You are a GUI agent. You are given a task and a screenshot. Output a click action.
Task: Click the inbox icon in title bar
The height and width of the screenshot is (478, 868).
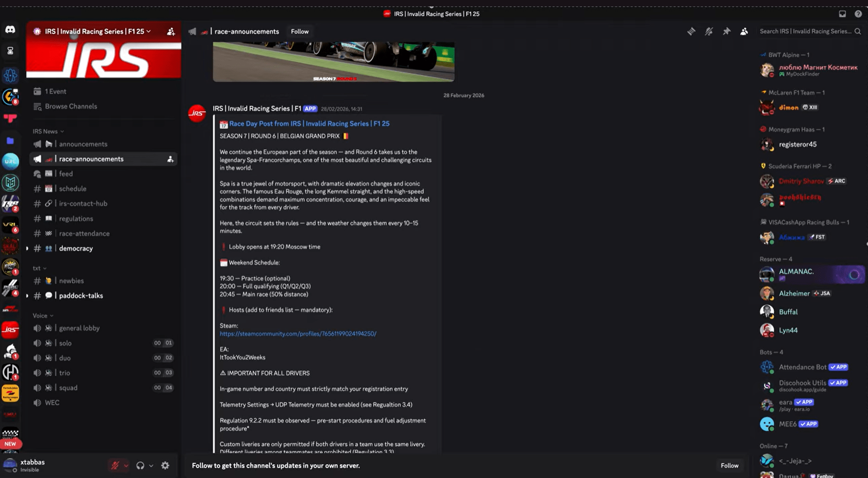[842, 14]
